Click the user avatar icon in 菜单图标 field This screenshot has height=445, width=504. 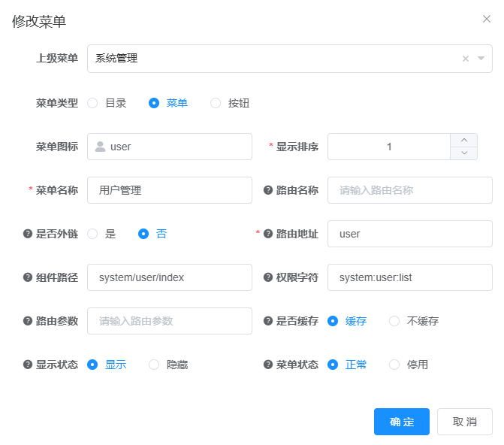(100, 147)
